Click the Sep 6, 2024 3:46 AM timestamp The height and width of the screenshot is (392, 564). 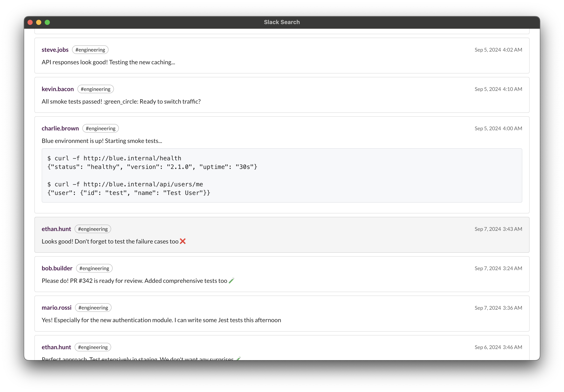pos(498,347)
